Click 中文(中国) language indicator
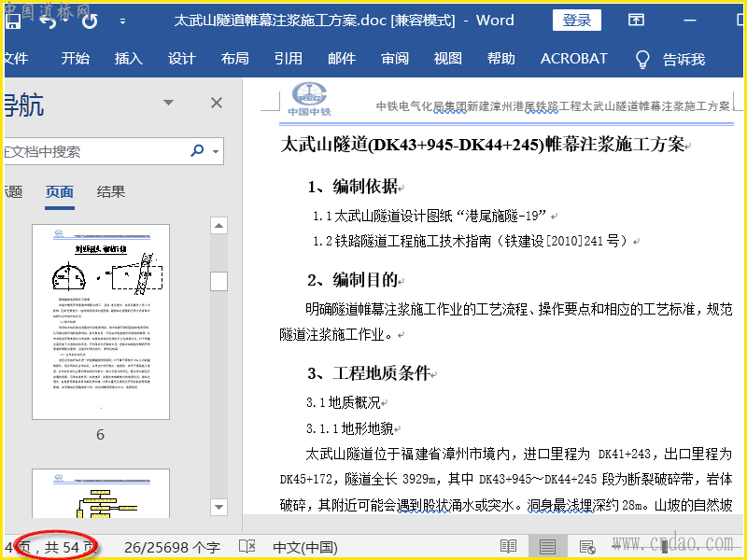Screen dimensions: 747x560 coord(305,548)
